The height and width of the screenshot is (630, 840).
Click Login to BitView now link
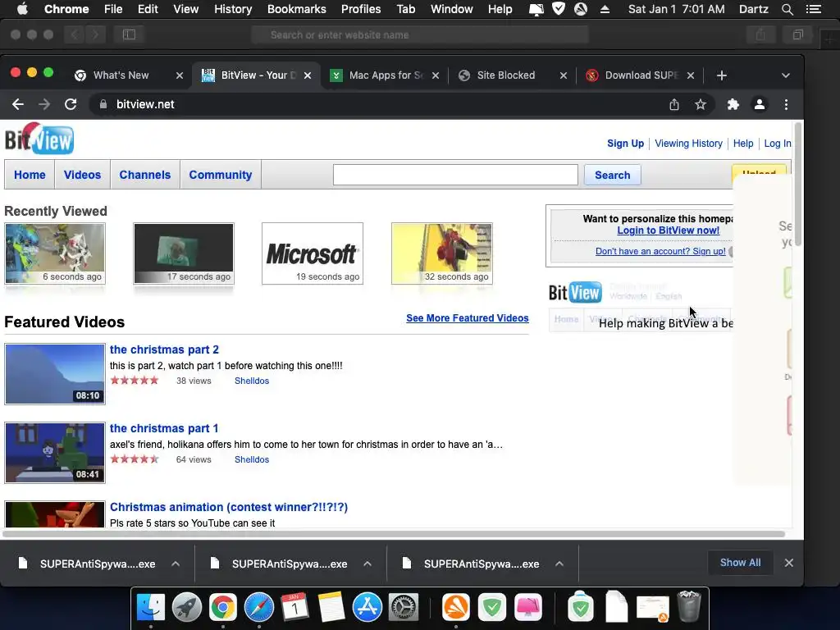coord(668,231)
